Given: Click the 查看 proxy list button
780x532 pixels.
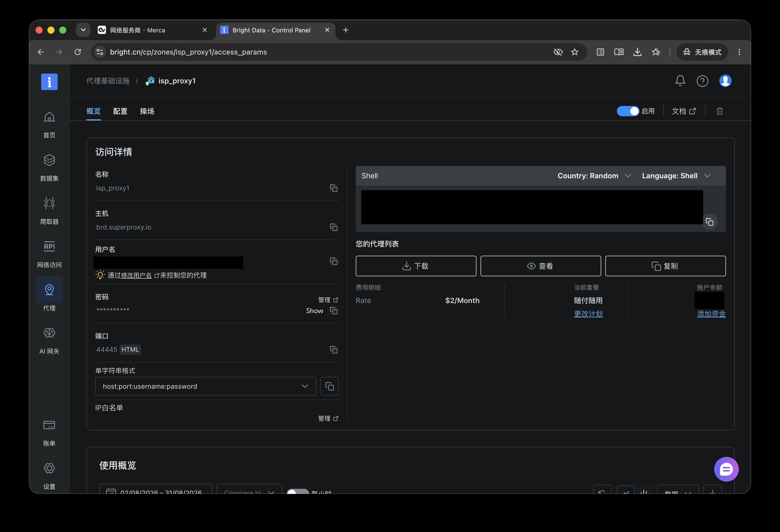Looking at the screenshot, I should point(540,266).
